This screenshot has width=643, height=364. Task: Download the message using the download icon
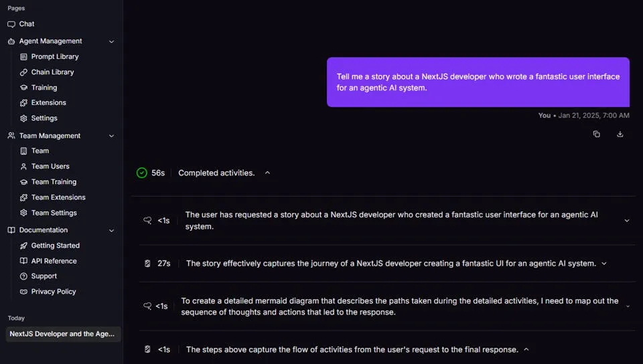click(x=620, y=134)
